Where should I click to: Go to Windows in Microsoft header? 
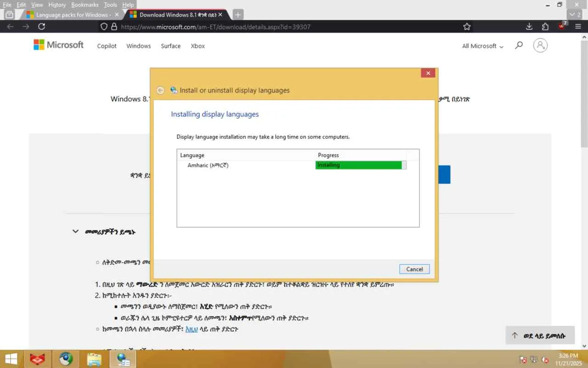click(x=138, y=46)
